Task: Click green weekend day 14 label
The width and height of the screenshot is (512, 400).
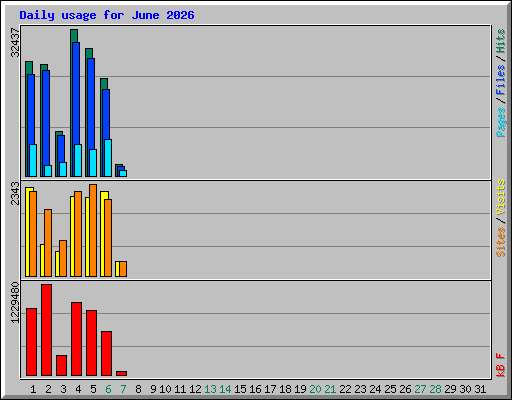Action: (x=225, y=389)
